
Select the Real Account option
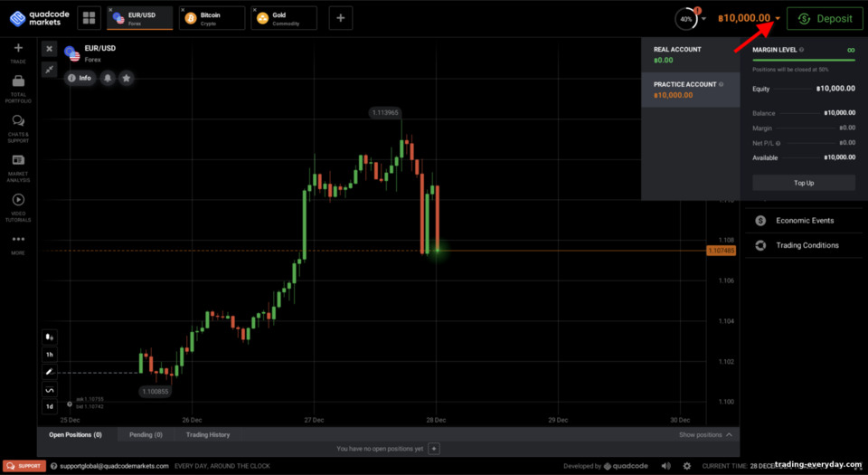pos(690,55)
